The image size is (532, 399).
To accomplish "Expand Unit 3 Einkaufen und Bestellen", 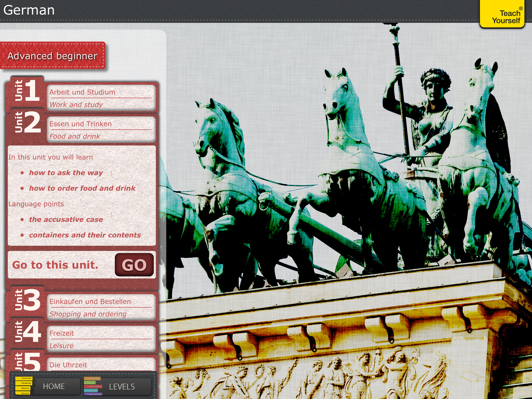I will (101, 307).
